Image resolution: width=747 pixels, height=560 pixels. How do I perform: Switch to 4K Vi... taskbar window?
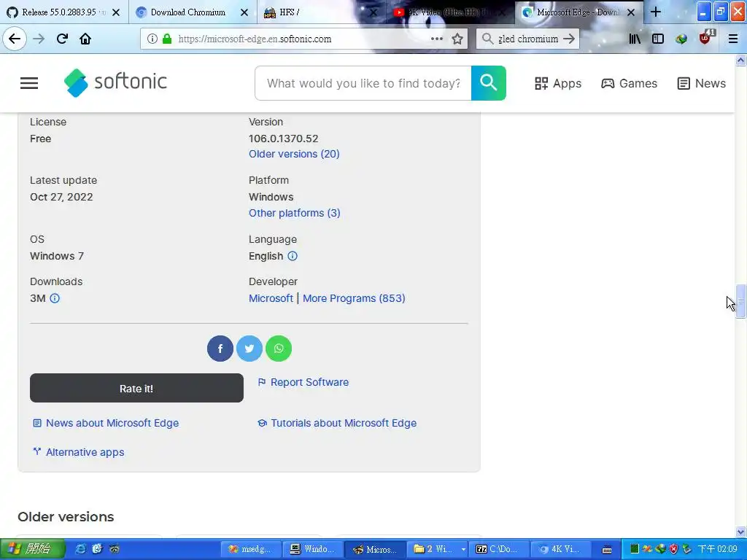tap(561, 549)
